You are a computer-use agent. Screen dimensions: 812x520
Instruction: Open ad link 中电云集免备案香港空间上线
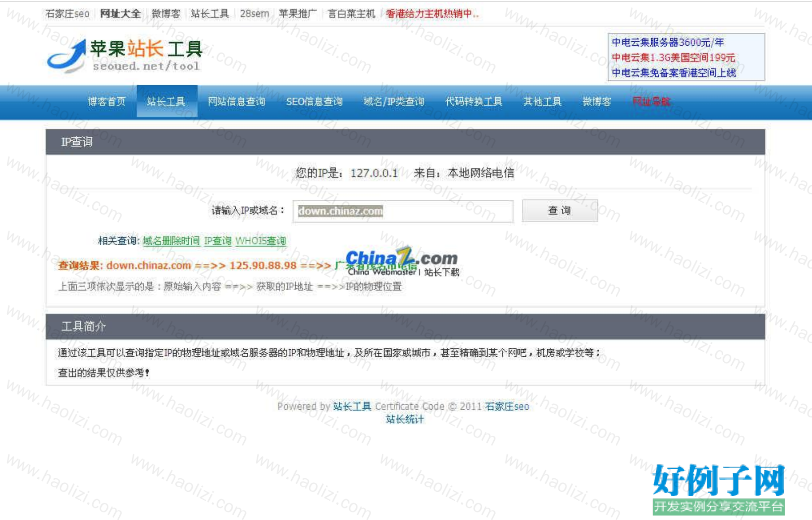coord(674,73)
